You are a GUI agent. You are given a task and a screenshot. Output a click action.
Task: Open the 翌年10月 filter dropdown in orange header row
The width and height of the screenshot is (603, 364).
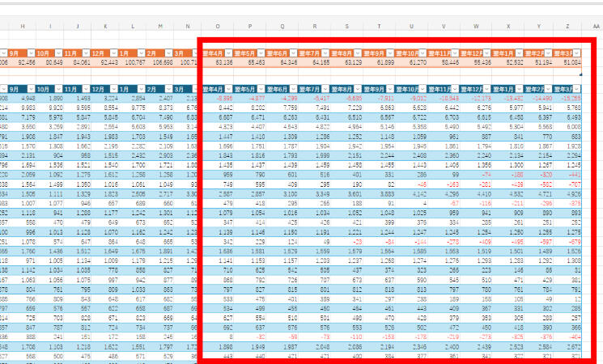pyautogui.click(x=423, y=53)
